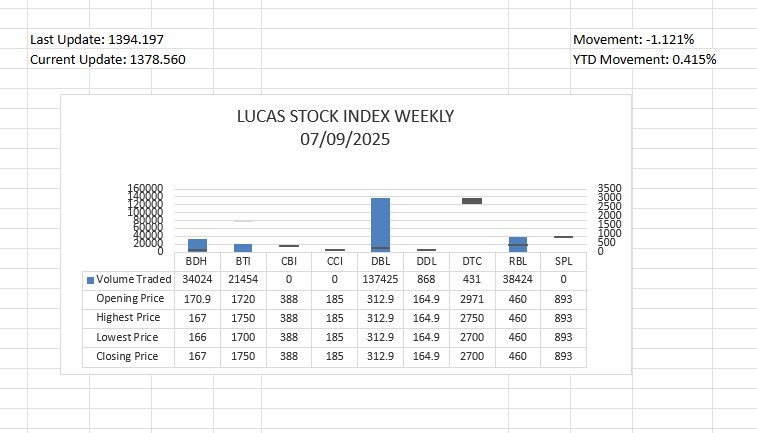The width and height of the screenshot is (757, 433).
Task: Click the Movement: -1.121% cell
Action: pyautogui.click(x=633, y=40)
